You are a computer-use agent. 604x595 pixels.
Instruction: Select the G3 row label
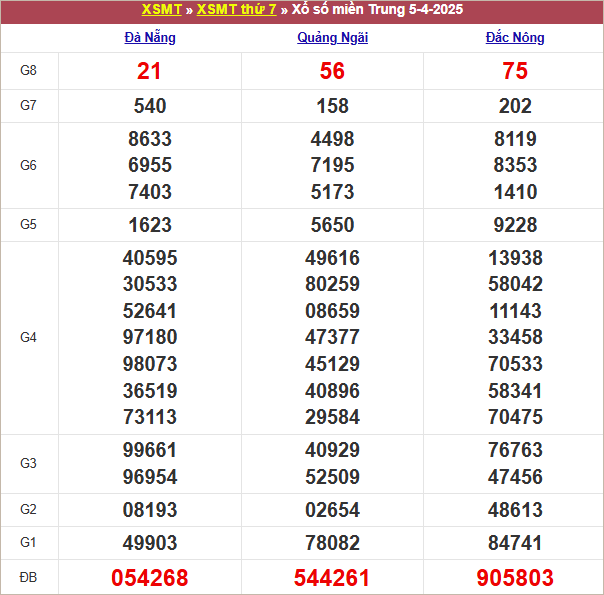[x=29, y=463]
